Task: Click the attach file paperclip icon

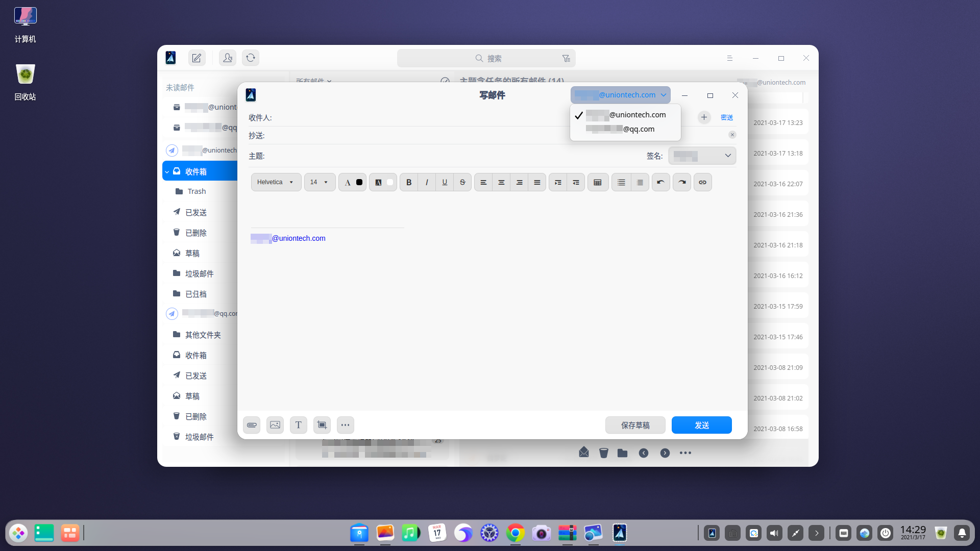Action: tap(252, 425)
